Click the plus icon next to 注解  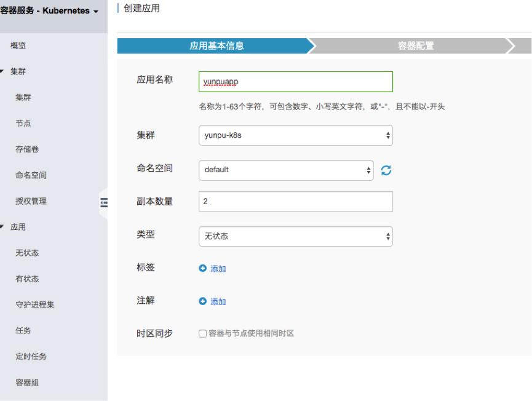pyautogui.click(x=203, y=301)
